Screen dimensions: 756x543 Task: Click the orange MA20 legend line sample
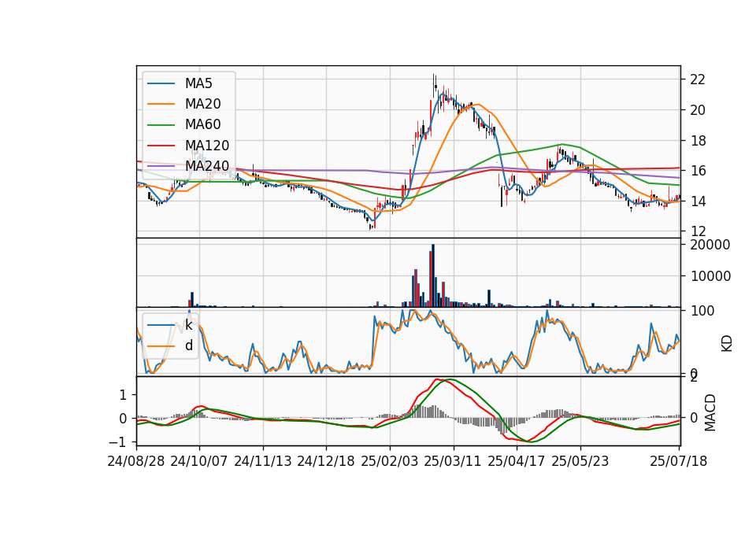161,104
